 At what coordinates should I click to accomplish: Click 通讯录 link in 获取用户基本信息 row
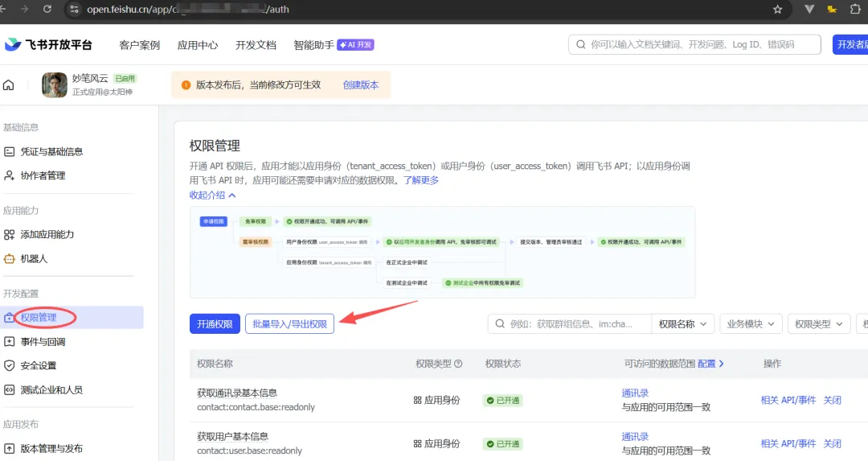[635, 437]
